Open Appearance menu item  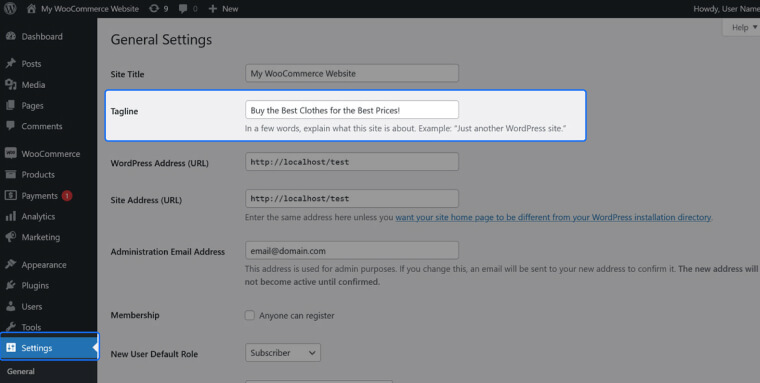click(48, 265)
